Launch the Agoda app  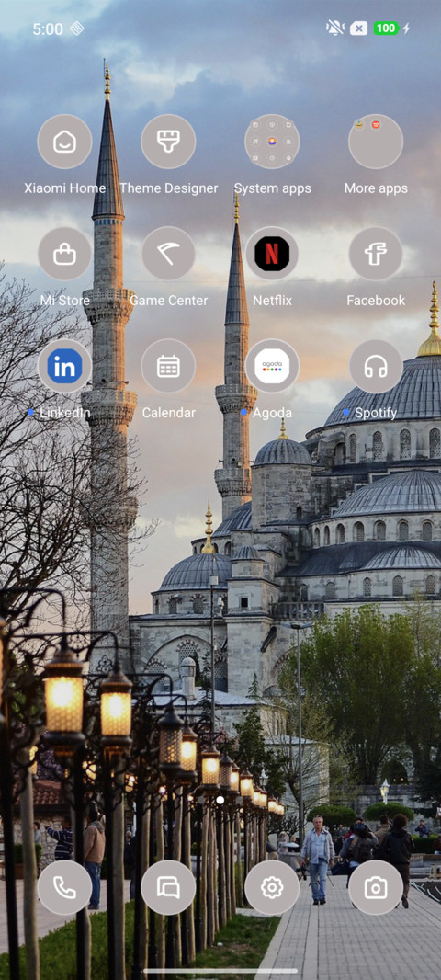click(x=272, y=366)
